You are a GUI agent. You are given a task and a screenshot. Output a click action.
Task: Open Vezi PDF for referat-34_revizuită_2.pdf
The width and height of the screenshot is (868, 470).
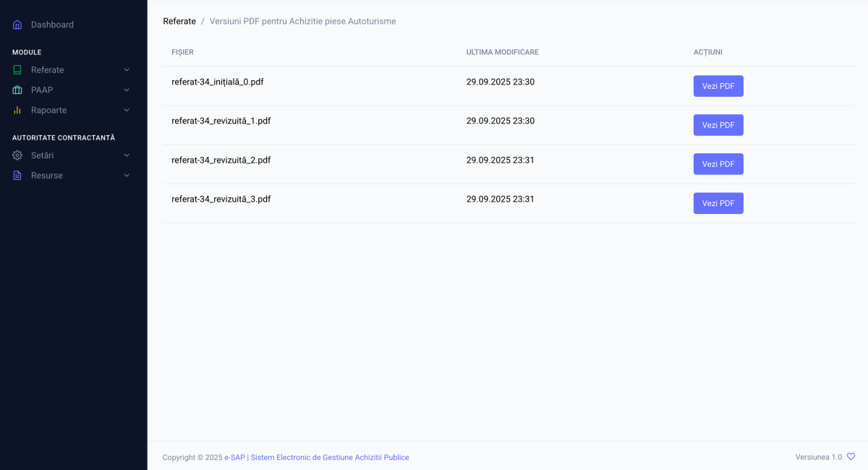point(718,164)
